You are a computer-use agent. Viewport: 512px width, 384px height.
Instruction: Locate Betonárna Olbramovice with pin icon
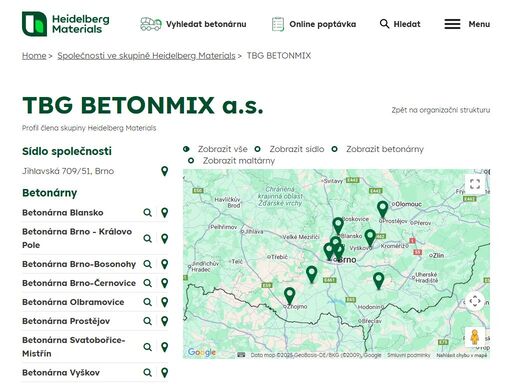(x=164, y=302)
